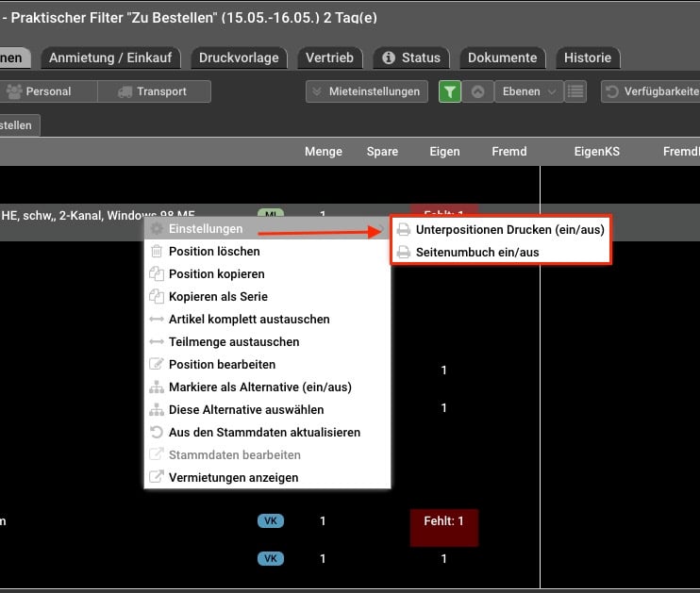700x593 pixels.
Task: Click the trash icon for Position löschen
Action: (x=157, y=252)
